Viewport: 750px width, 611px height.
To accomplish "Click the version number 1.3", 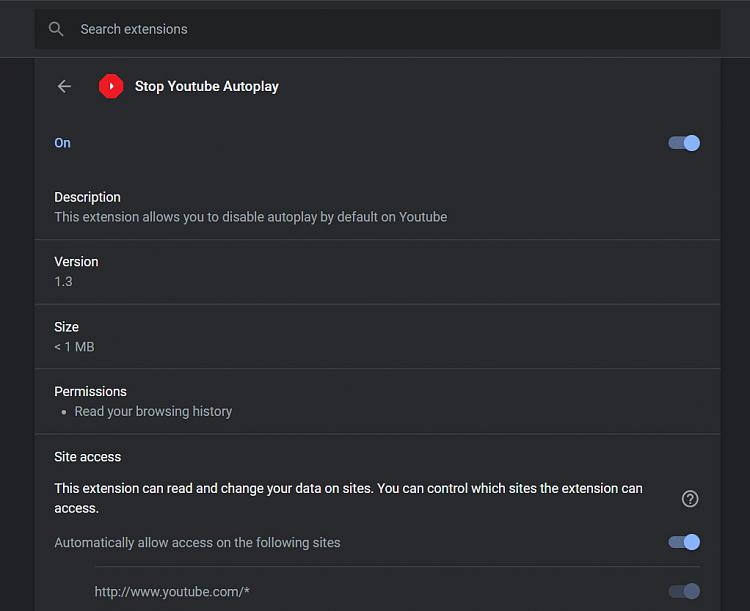I will click(x=63, y=281).
